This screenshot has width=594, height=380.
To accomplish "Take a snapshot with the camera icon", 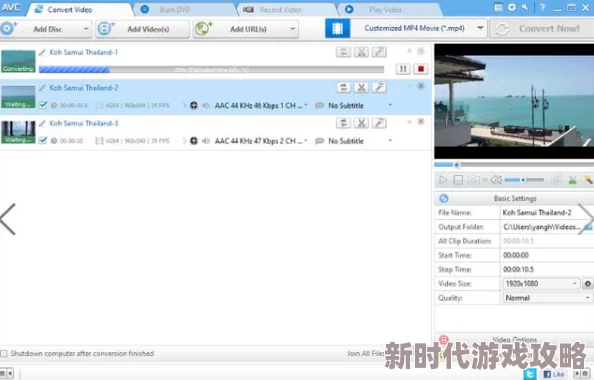I will click(474, 180).
